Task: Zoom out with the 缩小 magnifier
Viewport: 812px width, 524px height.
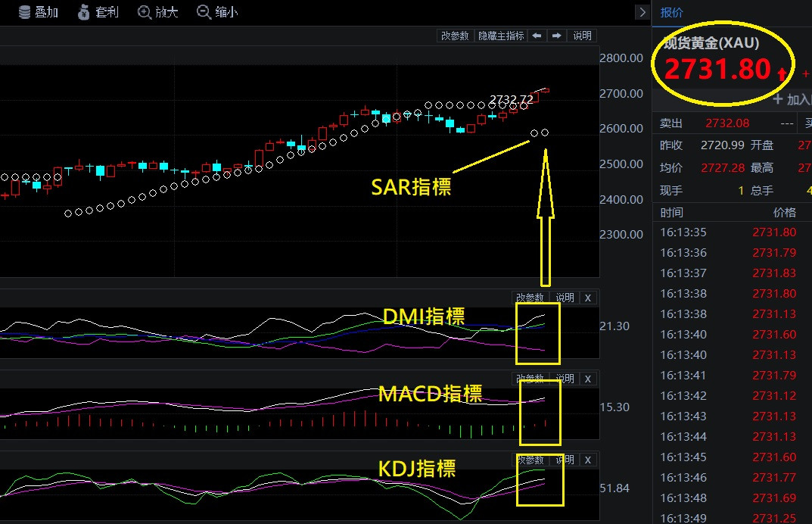Action: (x=203, y=12)
